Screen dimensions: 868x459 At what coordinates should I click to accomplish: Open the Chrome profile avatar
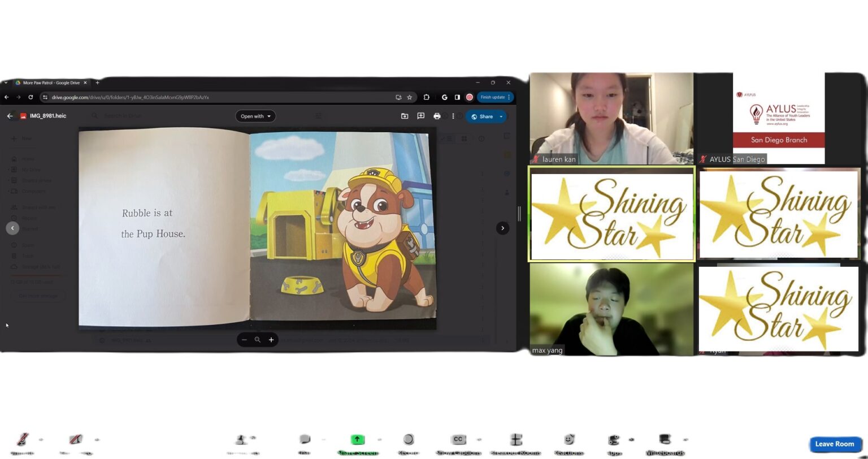[x=469, y=97]
